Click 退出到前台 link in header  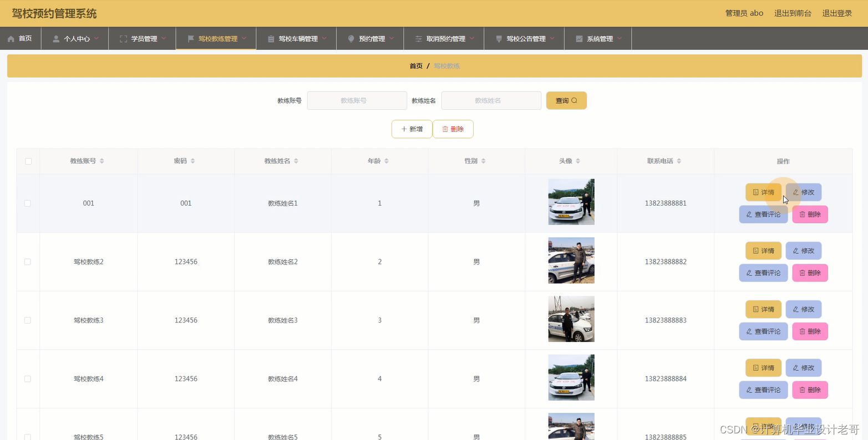coord(793,13)
